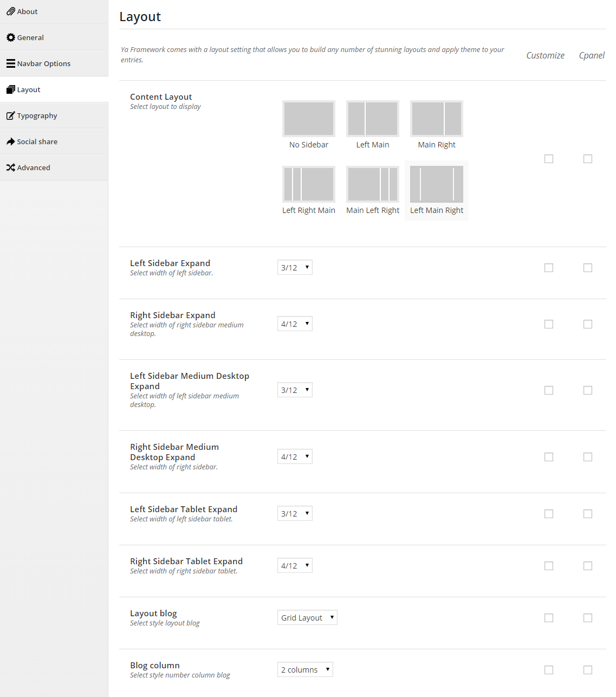Enable Customize for Left Sidebar Expand
Screen dimensions: 616x697
coord(549,268)
